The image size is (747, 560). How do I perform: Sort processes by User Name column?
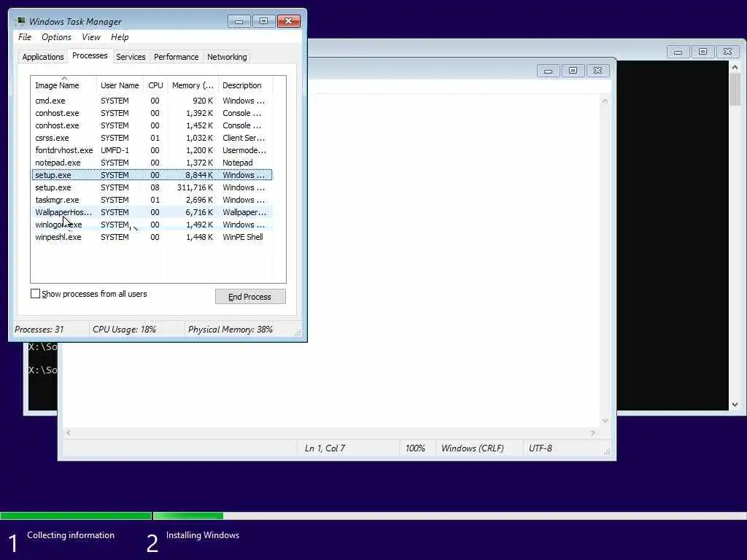tap(120, 85)
